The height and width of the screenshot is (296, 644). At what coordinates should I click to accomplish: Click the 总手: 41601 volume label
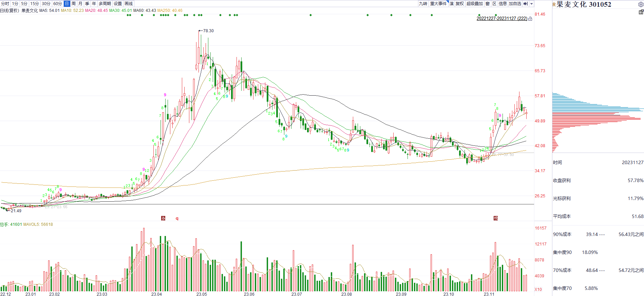pos(11,224)
